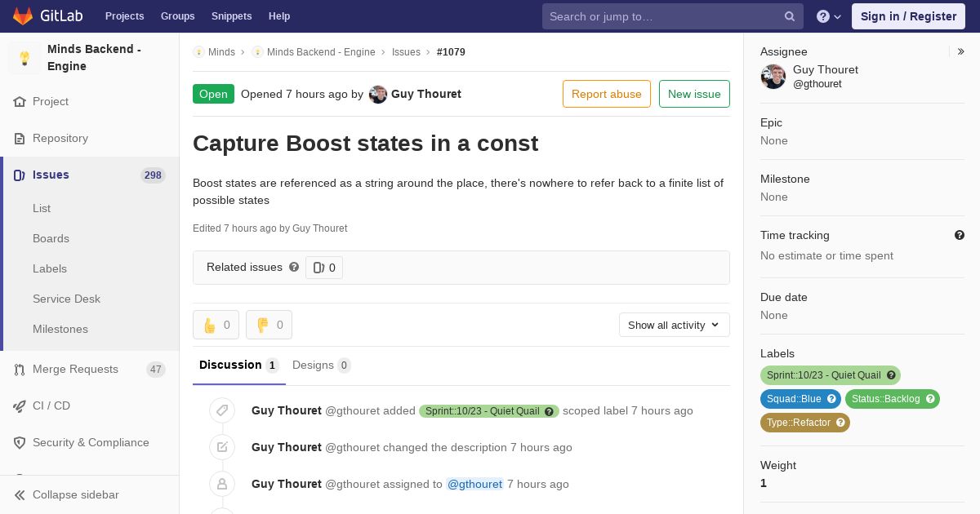Click the description edit icon in activity
980x514 pixels.
tap(222, 447)
